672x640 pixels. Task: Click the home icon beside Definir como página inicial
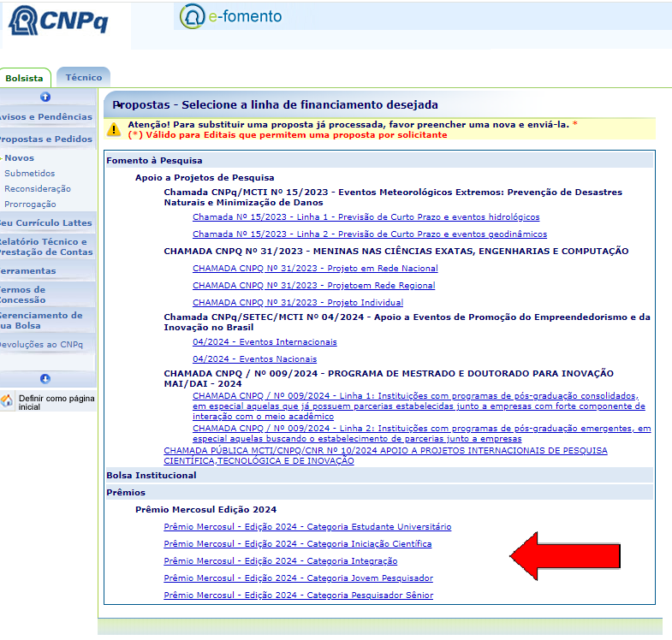pos(7,401)
